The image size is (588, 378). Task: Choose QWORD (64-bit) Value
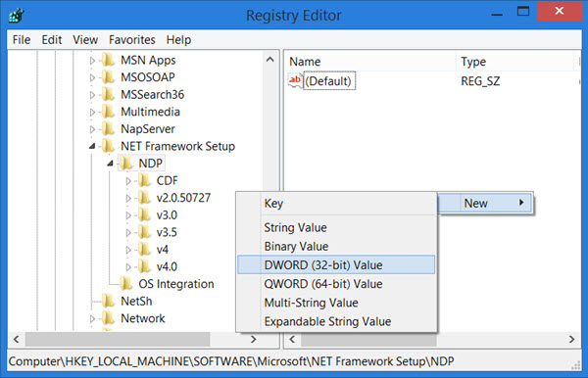(x=336, y=284)
